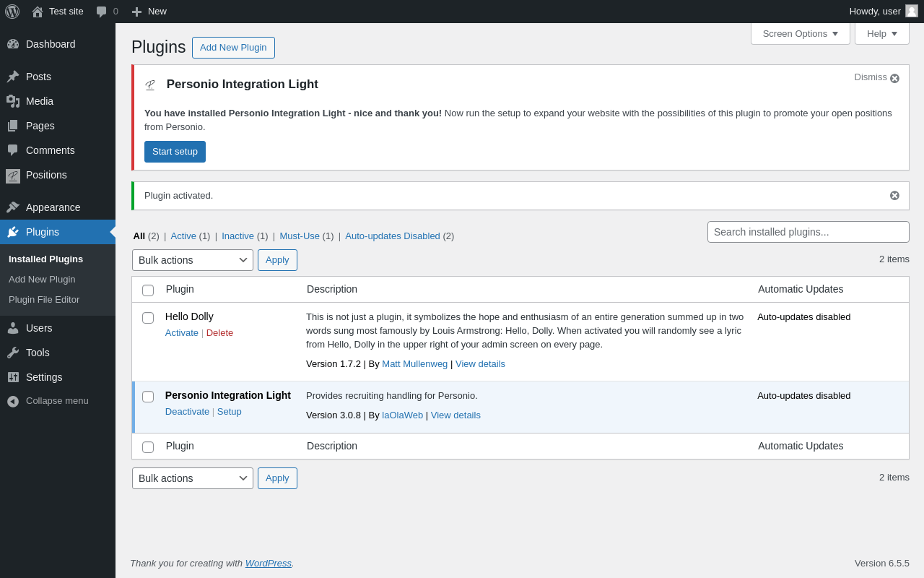
Task: Click the Positions sidebar icon
Action: [13, 176]
